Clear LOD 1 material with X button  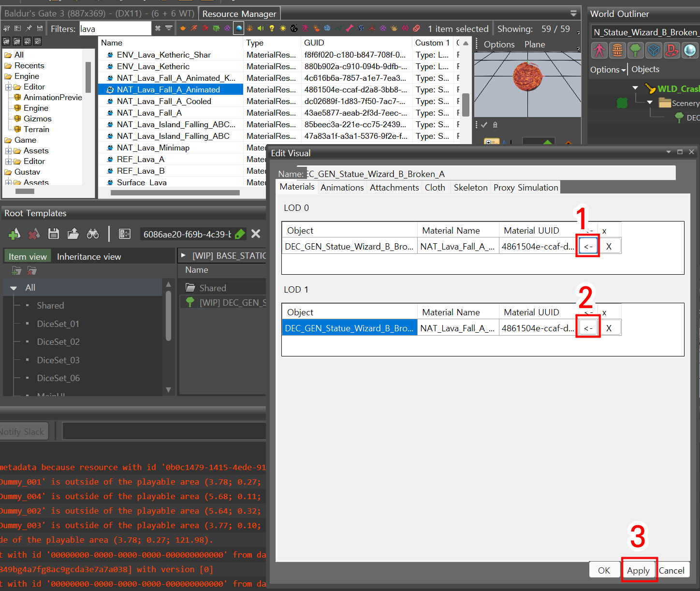tap(609, 328)
